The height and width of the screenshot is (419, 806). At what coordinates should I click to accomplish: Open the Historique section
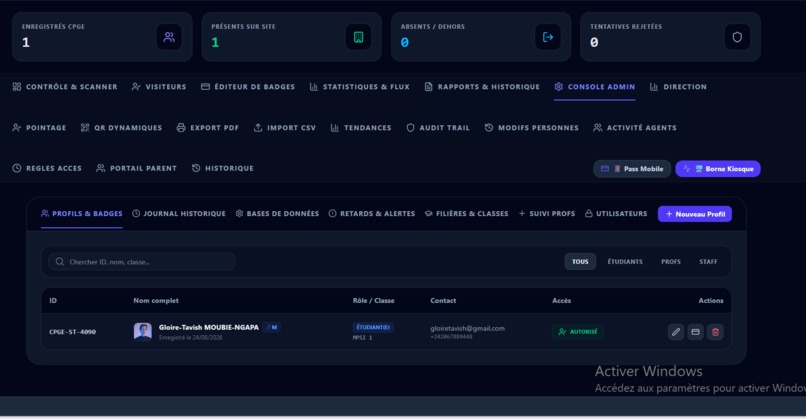[223, 168]
